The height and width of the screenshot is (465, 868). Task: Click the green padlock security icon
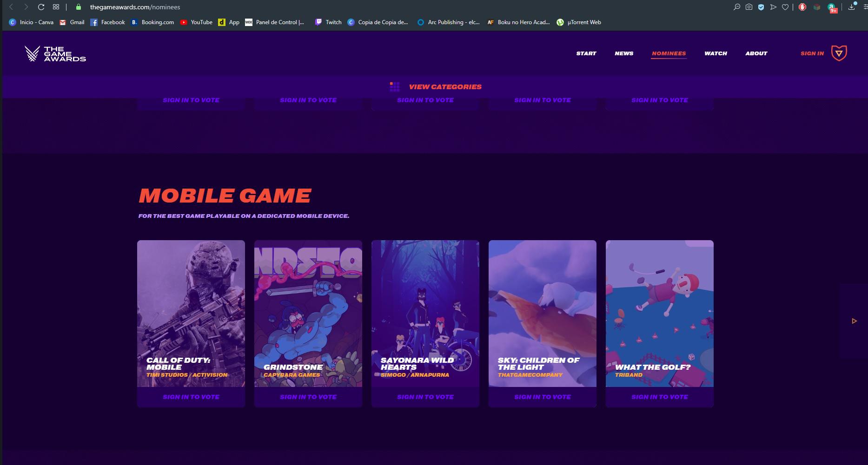tap(79, 7)
